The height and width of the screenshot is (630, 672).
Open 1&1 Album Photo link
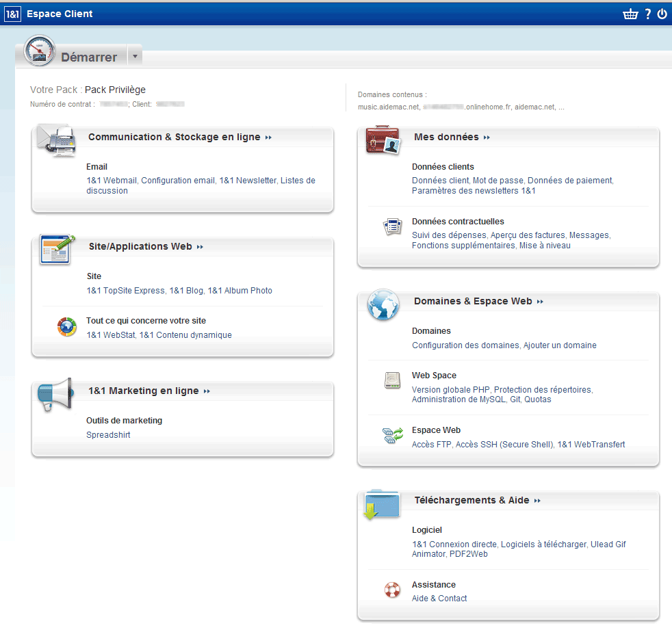(x=240, y=291)
